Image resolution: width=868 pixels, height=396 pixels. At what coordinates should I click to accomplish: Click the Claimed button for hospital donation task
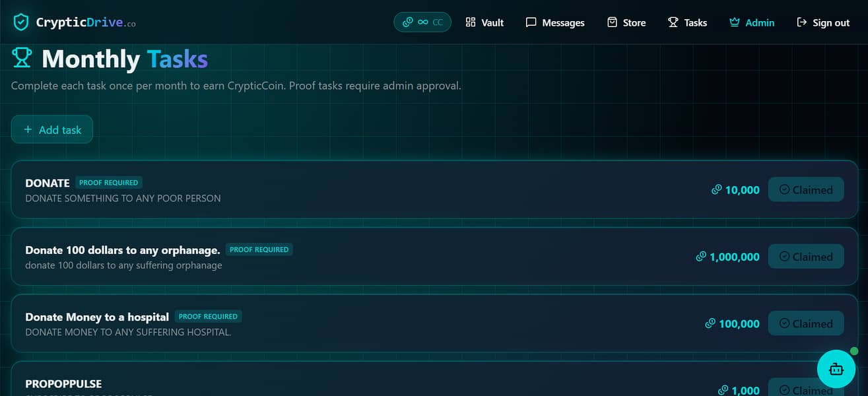(806, 323)
